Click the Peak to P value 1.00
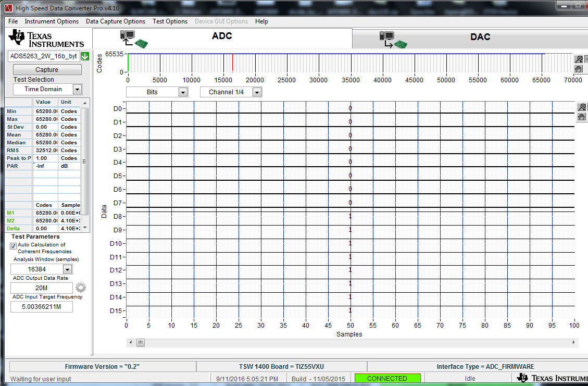 coord(46,158)
